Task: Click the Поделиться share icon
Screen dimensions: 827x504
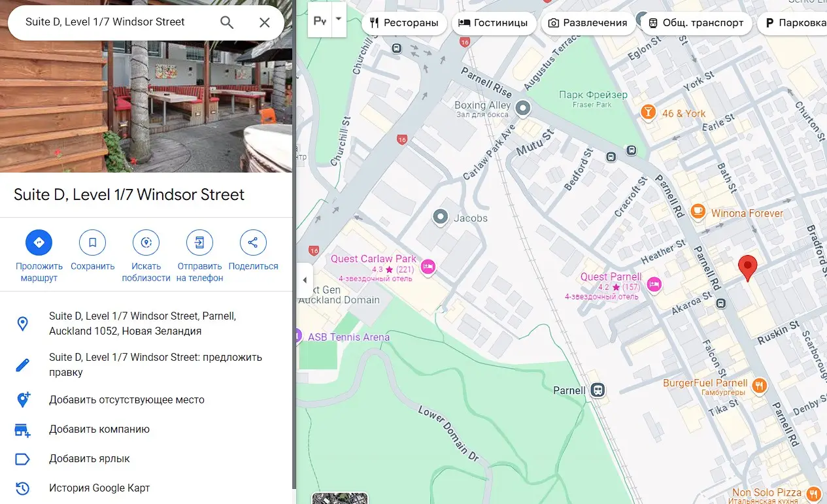Action: (253, 243)
